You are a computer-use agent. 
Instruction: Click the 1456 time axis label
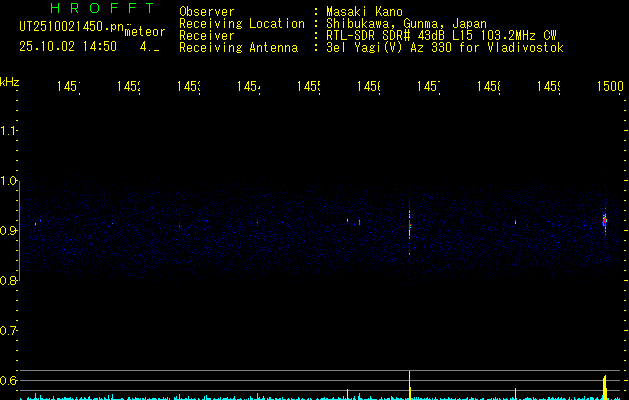tap(369, 87)
